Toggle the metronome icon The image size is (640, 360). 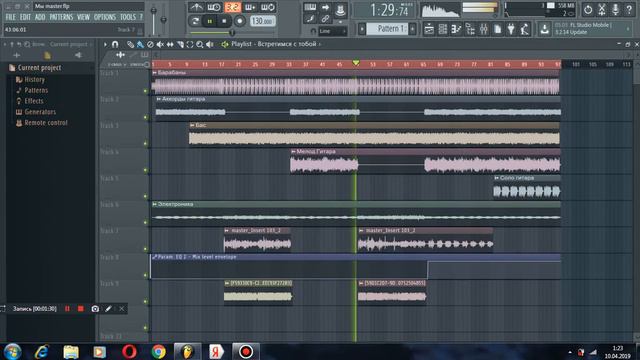pos(196,7)
